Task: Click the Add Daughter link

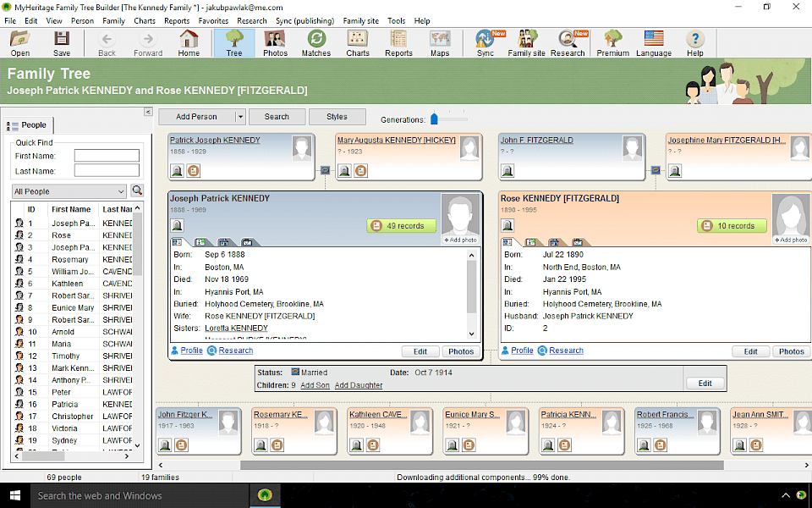Action: click(359, 385)
